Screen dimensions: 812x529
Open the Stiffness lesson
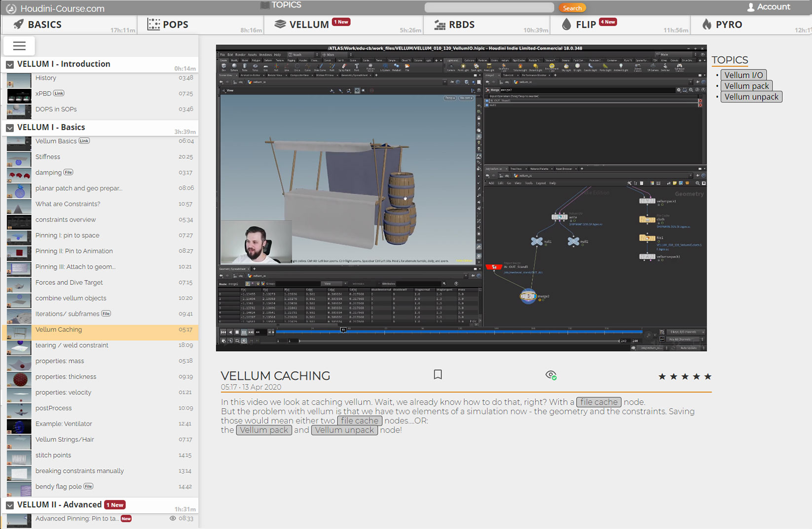[x=48, y=157]
